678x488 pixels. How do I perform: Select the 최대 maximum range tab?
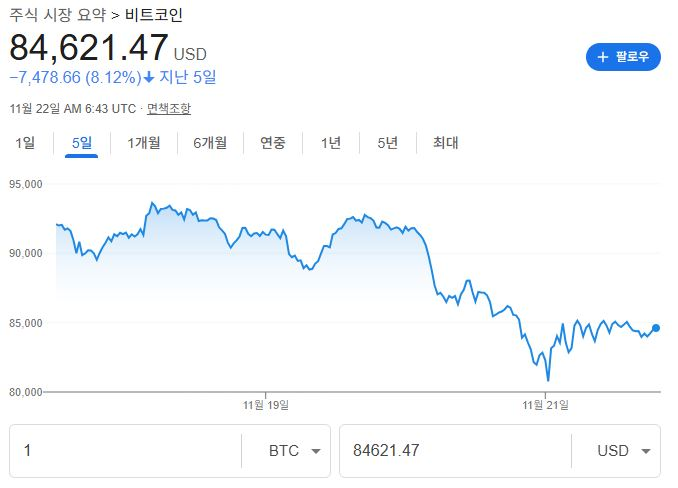coord(446,143)
